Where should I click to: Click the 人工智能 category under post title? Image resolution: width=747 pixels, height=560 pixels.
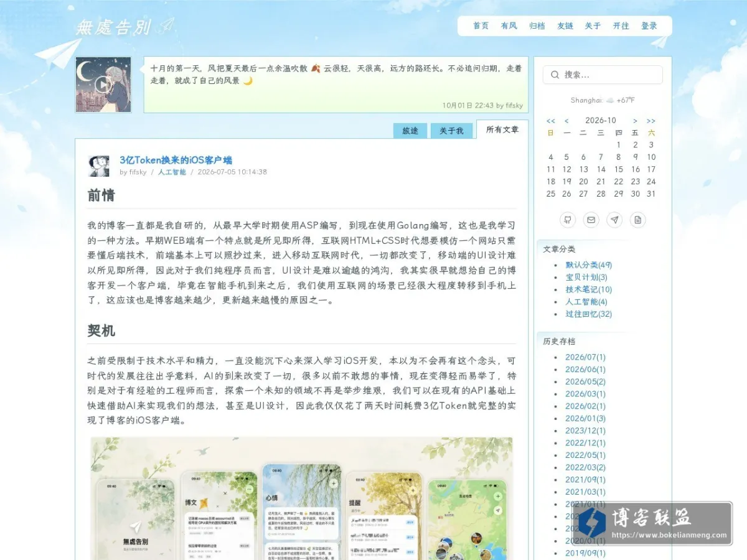click(x=172, y=172)
